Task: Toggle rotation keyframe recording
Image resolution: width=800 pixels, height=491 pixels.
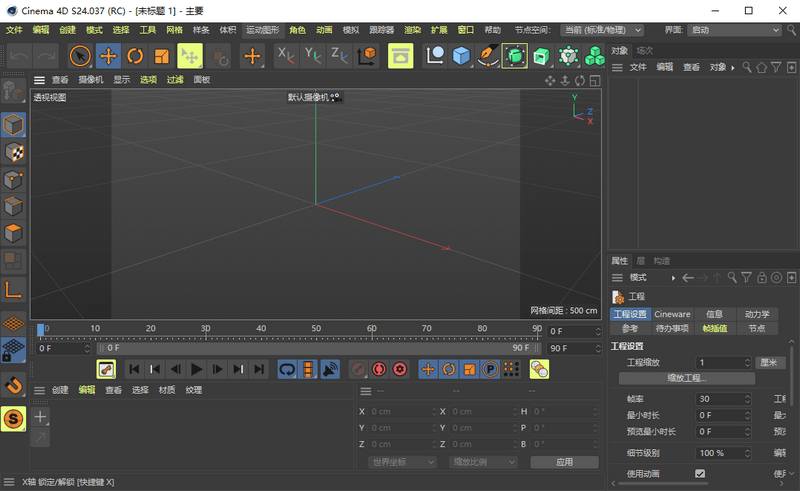Action: click(449, 369)
